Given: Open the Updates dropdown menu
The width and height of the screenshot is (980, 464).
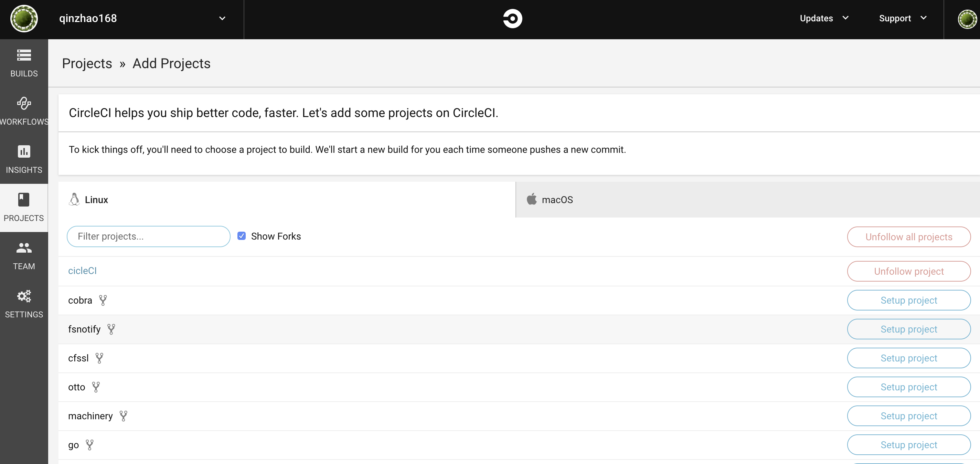Looking at the screenshot, I should 824,18.
